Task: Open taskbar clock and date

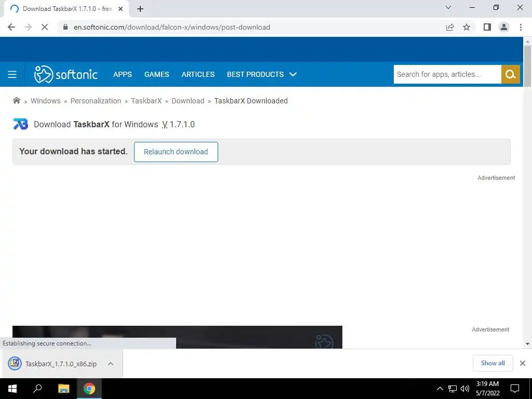Action: click(x=487, y=389)
